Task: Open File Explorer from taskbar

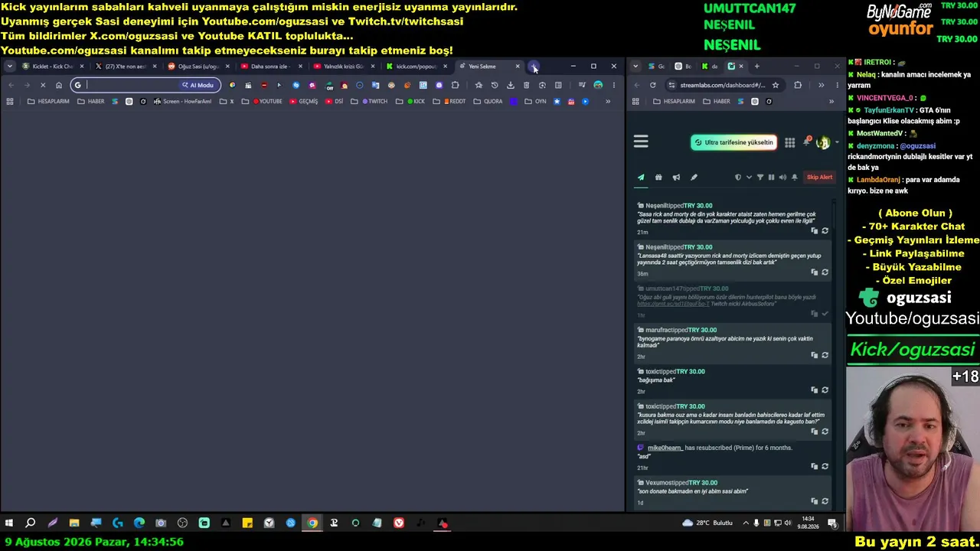Action: (74, 523)
